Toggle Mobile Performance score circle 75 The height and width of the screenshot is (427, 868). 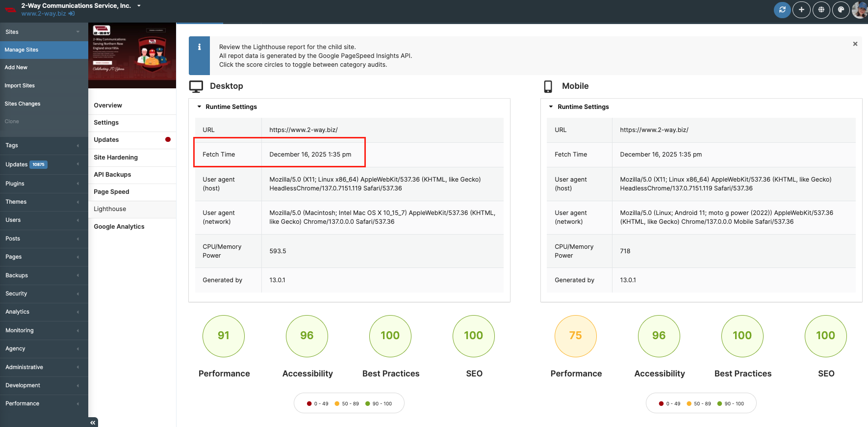pyautogui.click(x=575, y=336)
